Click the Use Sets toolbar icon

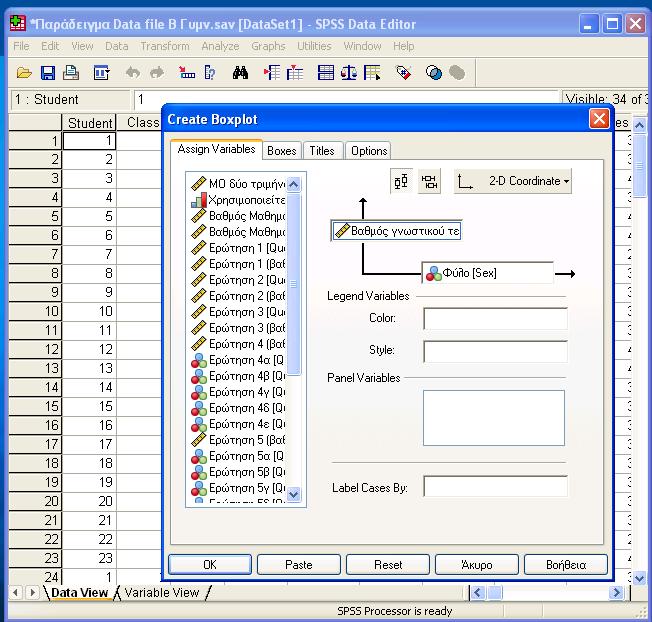coord(434,73)
